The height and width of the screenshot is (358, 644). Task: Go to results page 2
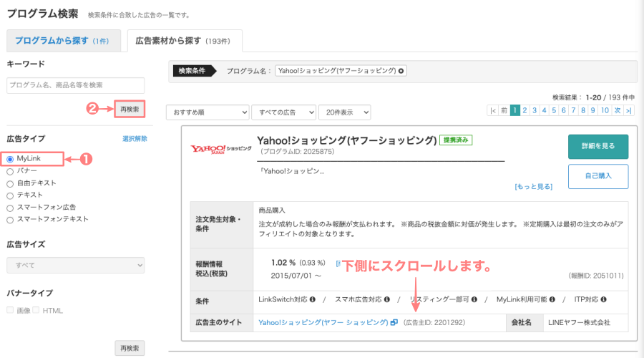tap(525, 110)
